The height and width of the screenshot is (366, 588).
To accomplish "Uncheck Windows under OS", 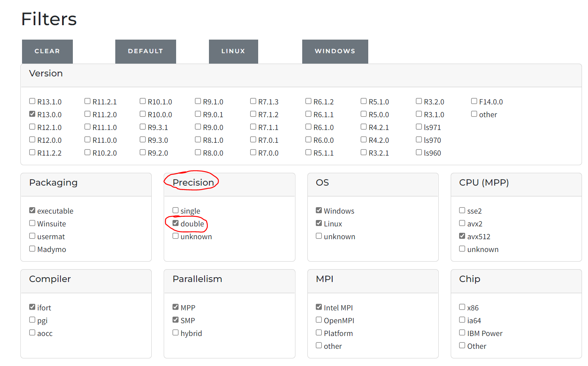I will (319, 210).
